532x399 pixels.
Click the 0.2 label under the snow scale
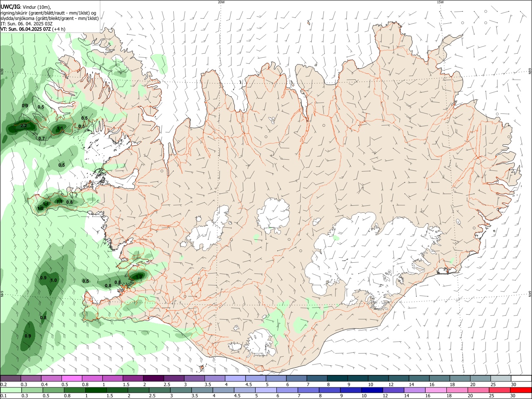tap(3, 384)
